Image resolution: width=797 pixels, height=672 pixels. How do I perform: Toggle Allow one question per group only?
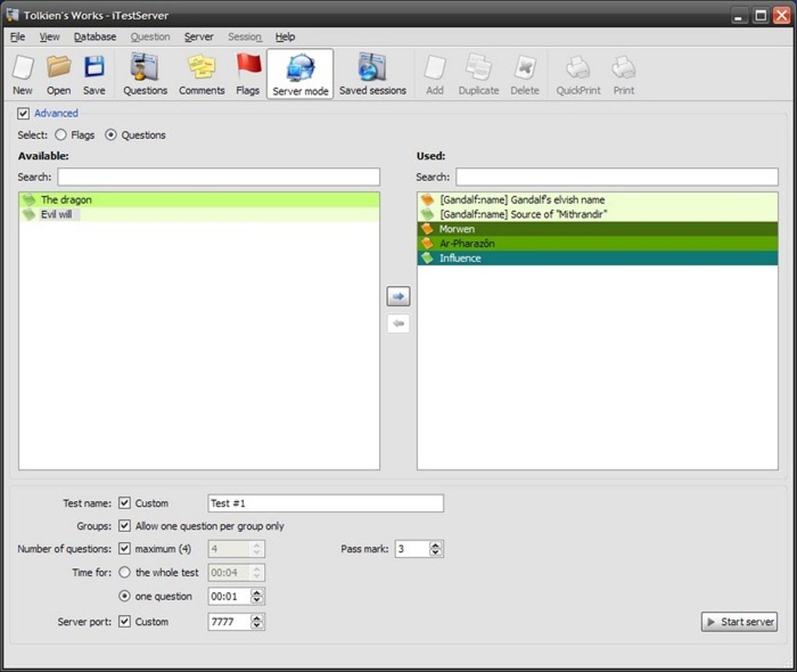point(124,526)
